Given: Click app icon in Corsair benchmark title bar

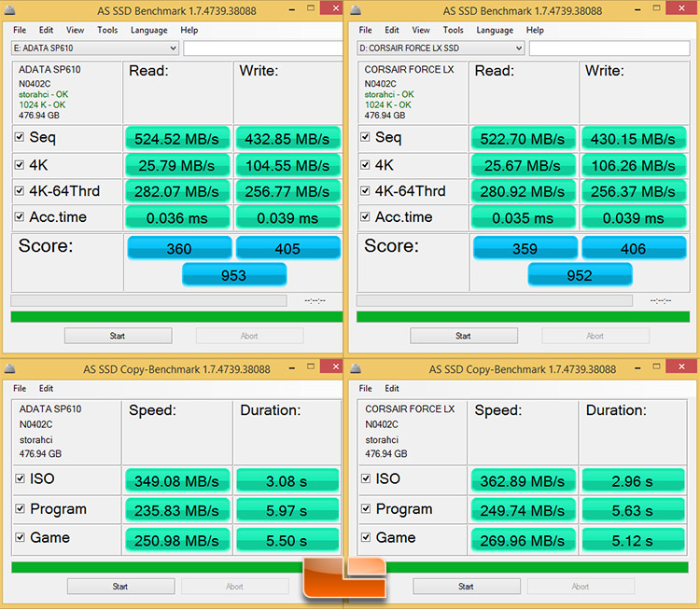Looking at the screenshot, I should coord(356,10).
